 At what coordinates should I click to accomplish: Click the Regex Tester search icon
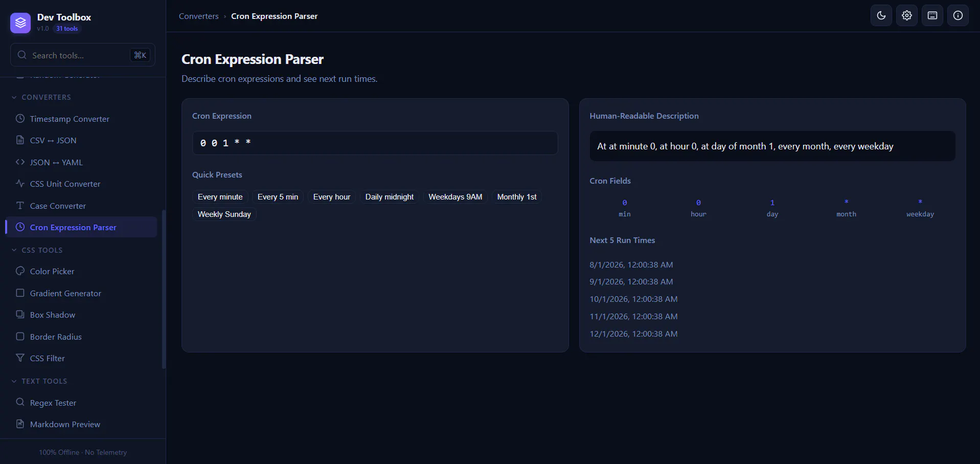click(20, 403)
